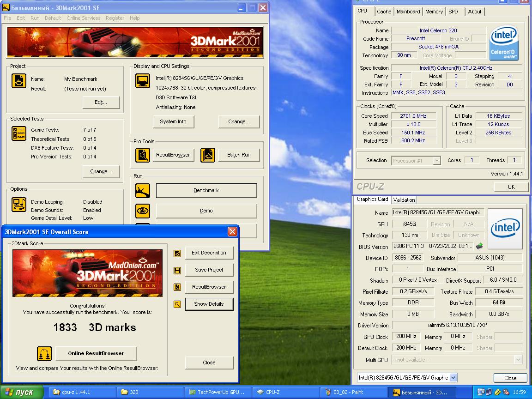Switch to the Memory tab in CPU-Z

click(x=434, y=12)
